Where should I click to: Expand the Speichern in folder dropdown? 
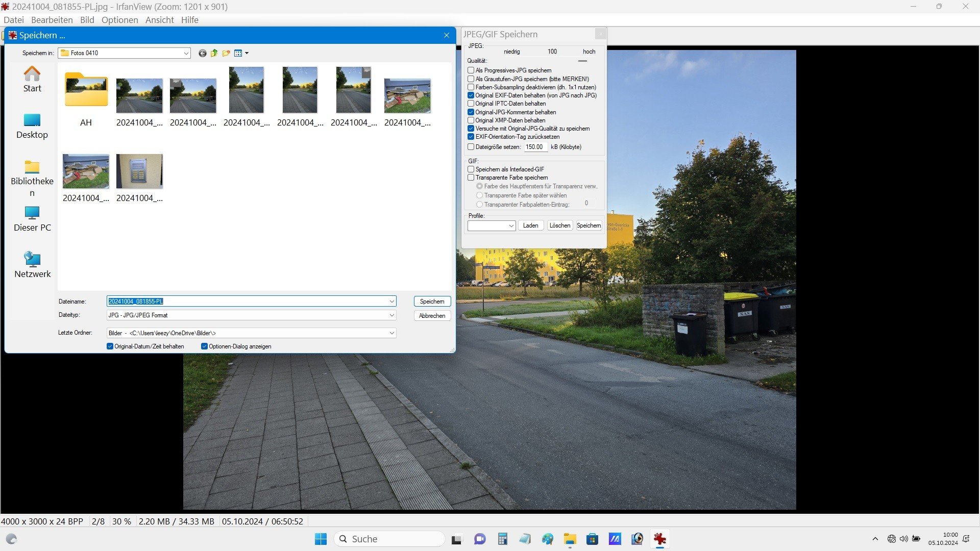pyautogui.click(x=186, y=53)
